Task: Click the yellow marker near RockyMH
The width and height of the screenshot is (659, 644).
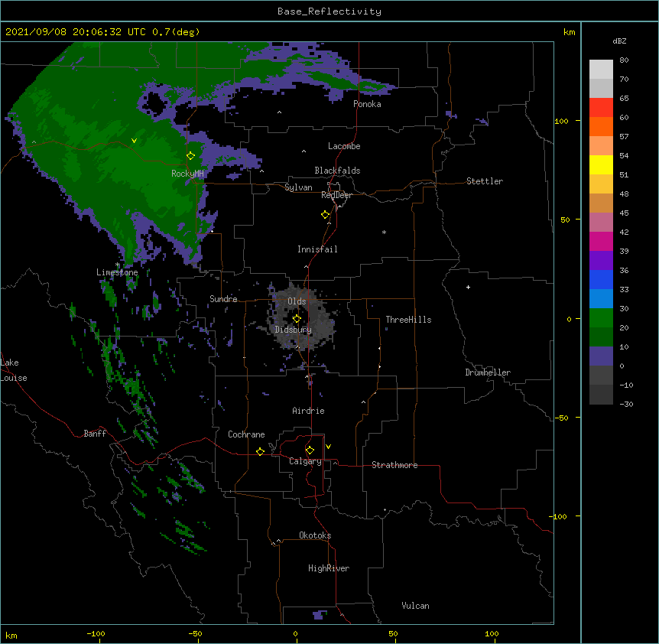Action: 191,155
